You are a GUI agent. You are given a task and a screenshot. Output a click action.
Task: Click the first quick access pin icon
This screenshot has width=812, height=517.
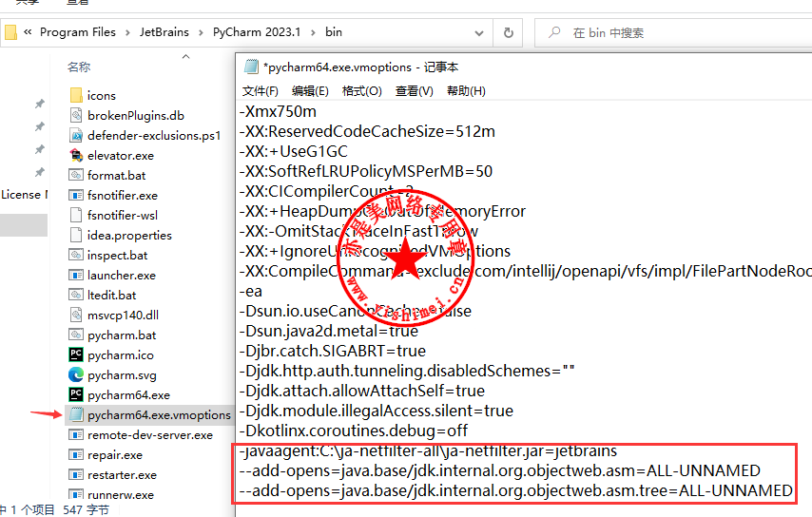[39, 104]
